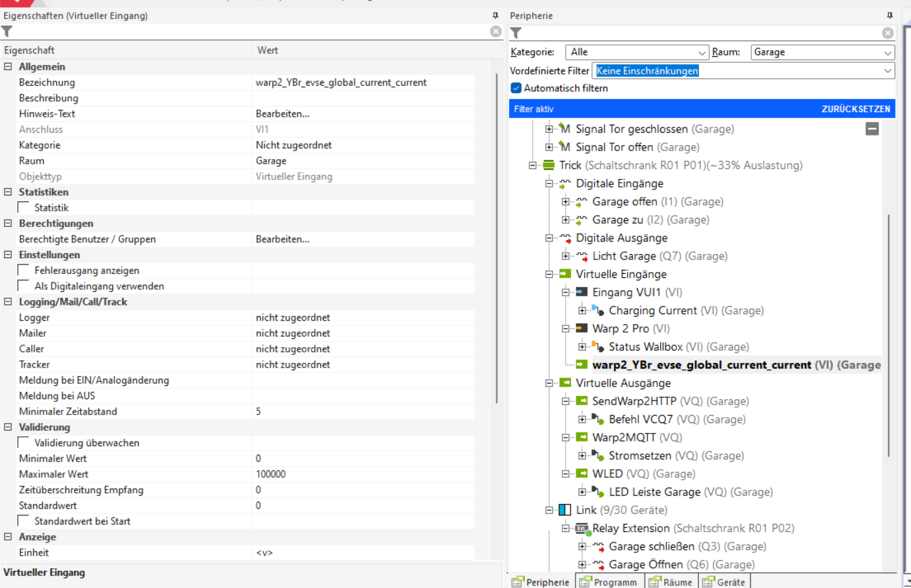The height and width of the screenshot is (588, 911).
Task: Click the pin icon in Peripherie panel header
Action: [889, 15]
